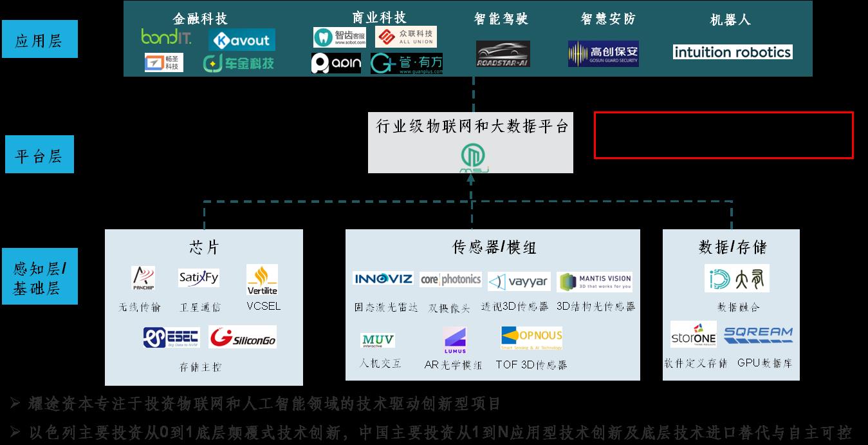Select the 感知层/基础层 label

coord(39,276)
